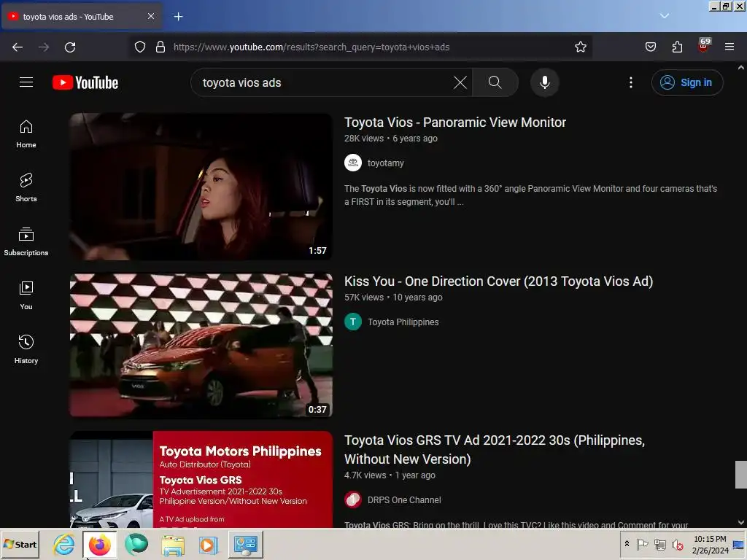Go to Home in the sidebar
Viewport: 747px width, 560px height.
(26, 134)
